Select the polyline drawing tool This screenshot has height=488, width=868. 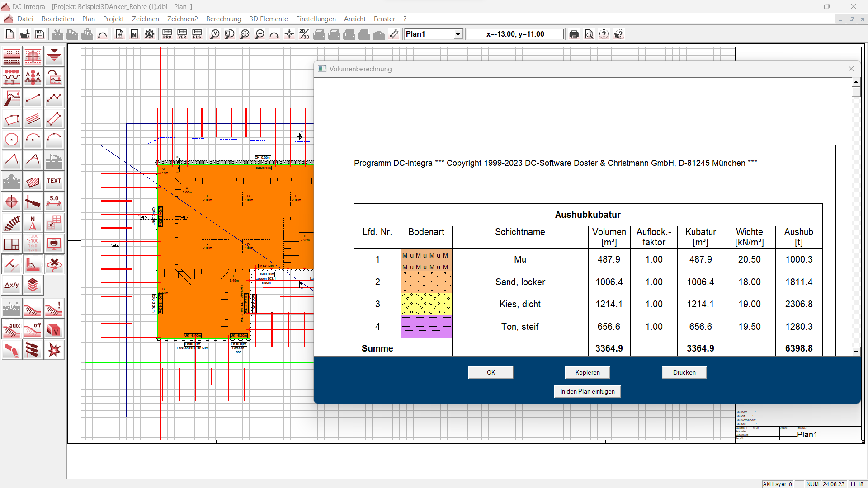(54, 98)
